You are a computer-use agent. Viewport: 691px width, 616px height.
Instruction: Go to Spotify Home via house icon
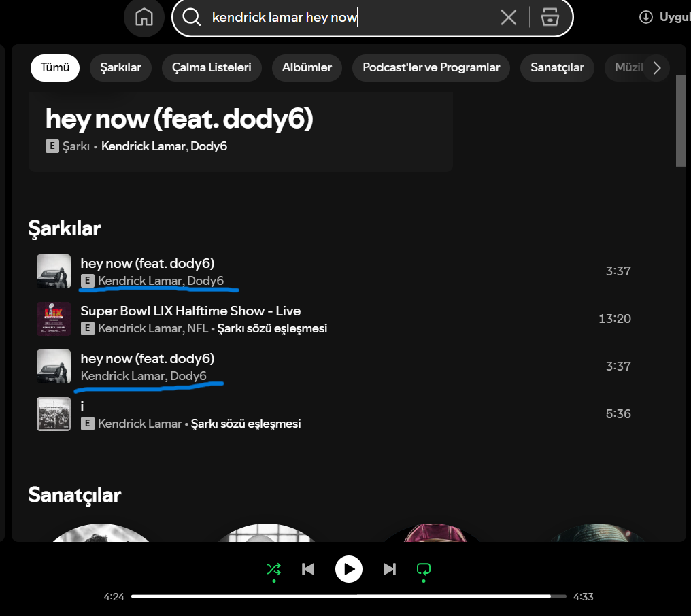[144, 17]
